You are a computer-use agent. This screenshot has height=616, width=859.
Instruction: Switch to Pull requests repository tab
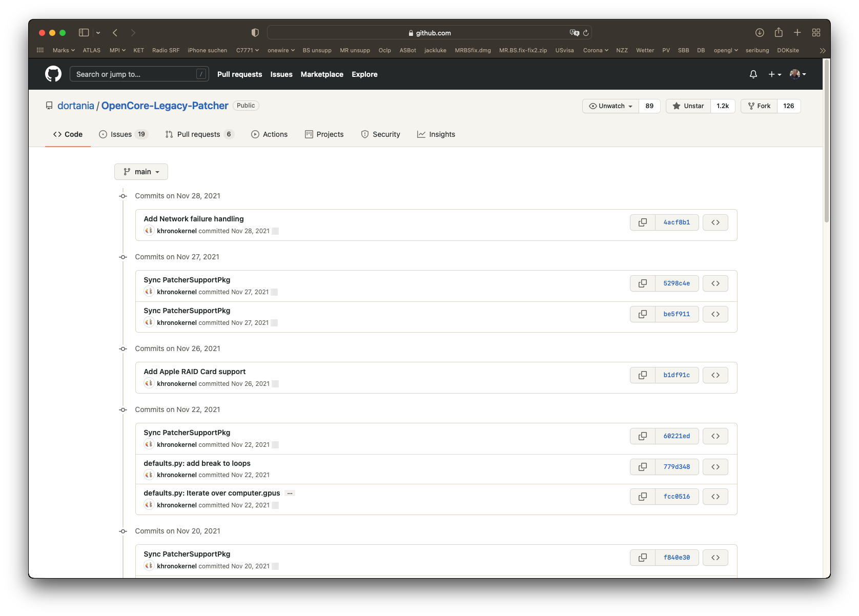[x=200, y=134]
